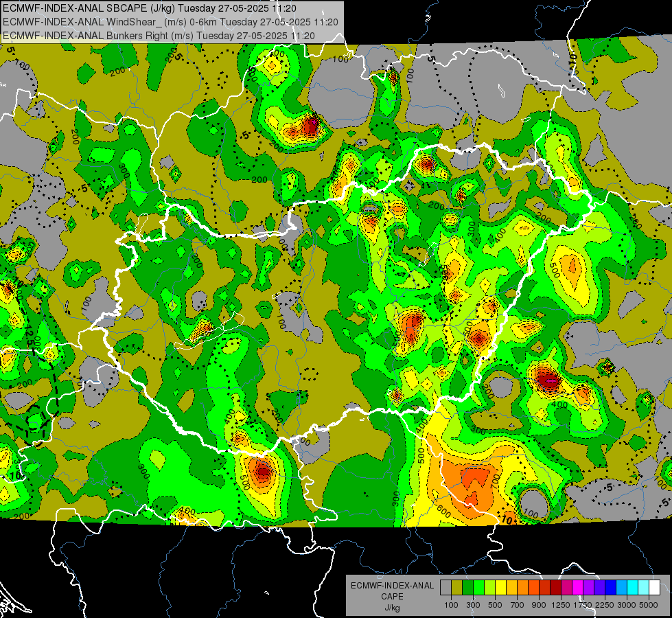Screen dimensions: 672x618
Task: Click the gray legend color swatch
Action: pyautogui.click(x=445, y=587)
